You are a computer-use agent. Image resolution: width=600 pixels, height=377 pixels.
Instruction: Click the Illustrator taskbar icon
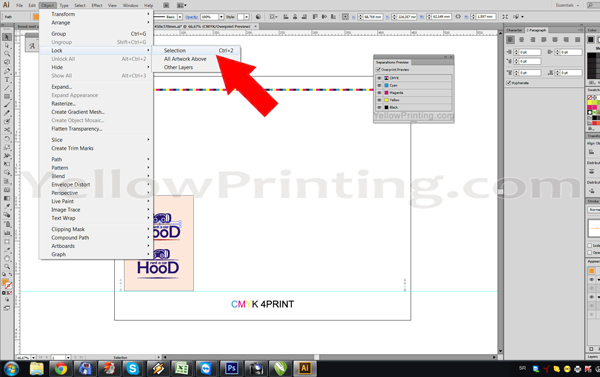(305, 369)
